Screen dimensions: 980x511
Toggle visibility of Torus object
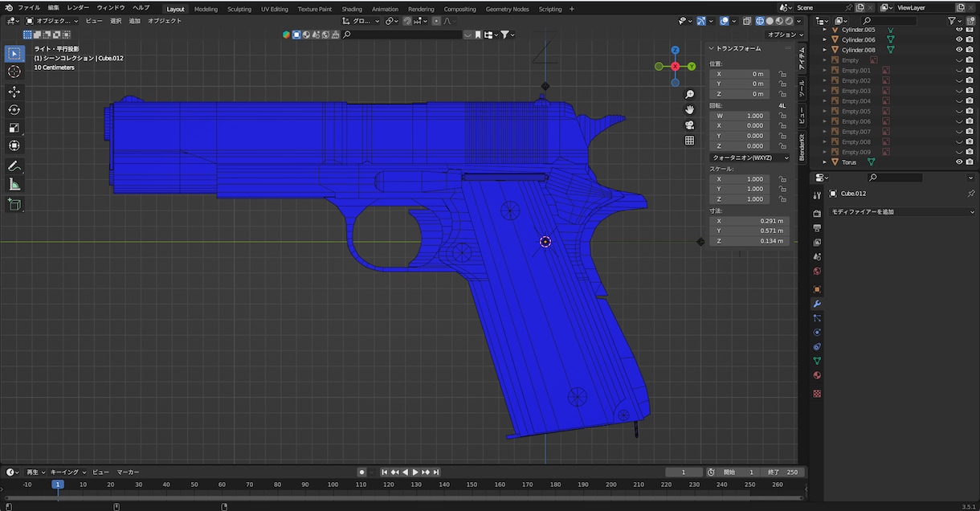958,161
